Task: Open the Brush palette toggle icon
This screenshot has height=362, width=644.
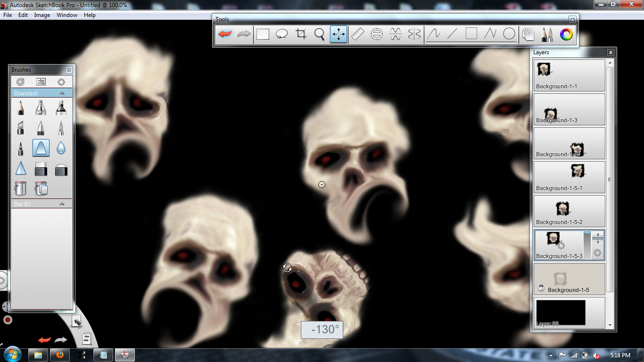Action: click(547, 34)
